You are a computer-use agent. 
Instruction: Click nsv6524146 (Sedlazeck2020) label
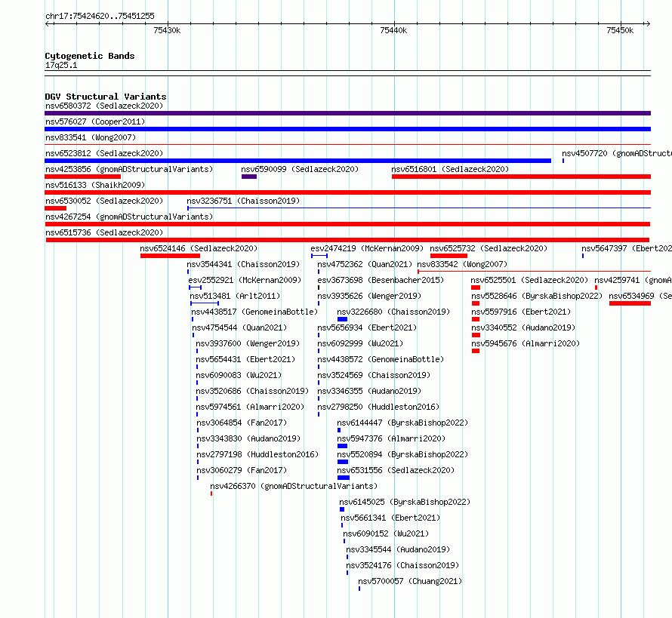pos(199,248)
